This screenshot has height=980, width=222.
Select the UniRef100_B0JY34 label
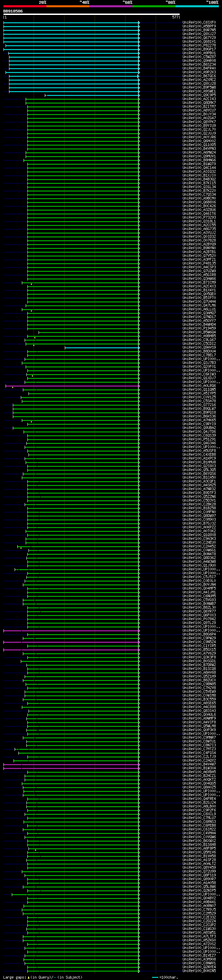point(199,114)
